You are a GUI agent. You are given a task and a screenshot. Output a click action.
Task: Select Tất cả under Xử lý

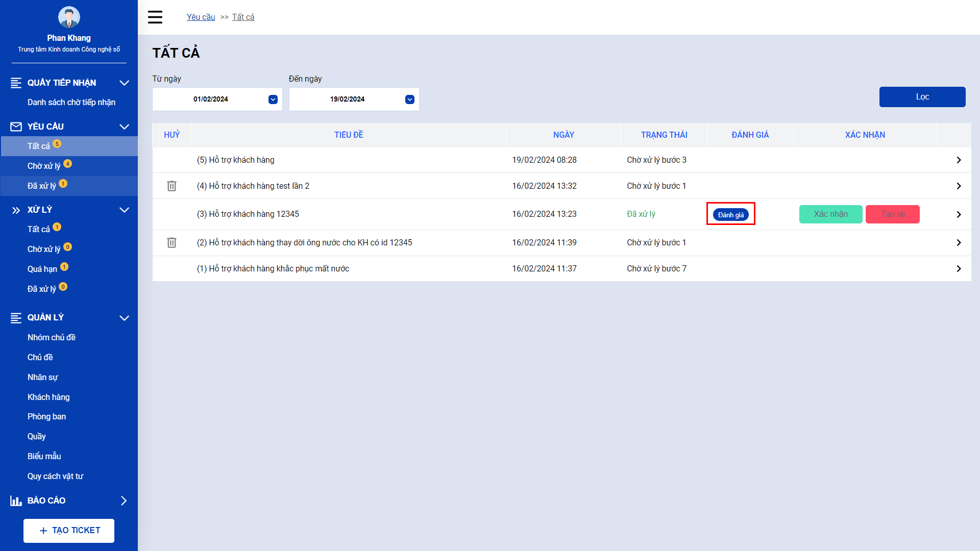pos(39,230)
